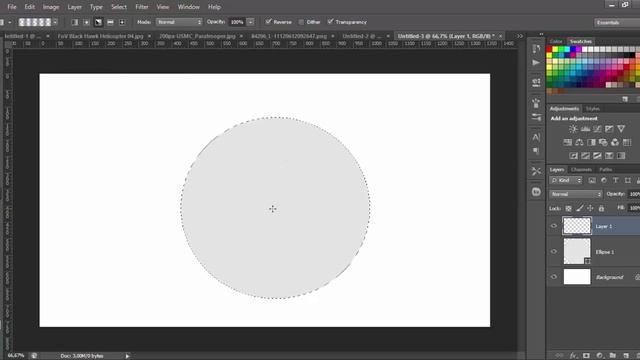Add a Color Lookup adjustment
This screenshot has width=640, height=360.
click(627, 142)
